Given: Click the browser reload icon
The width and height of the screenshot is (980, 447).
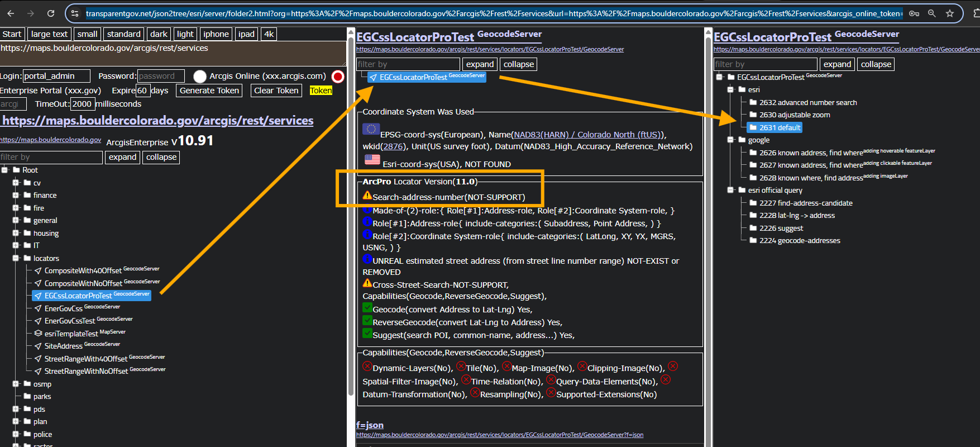Looking at the screenshot, I should coord(51,13).
